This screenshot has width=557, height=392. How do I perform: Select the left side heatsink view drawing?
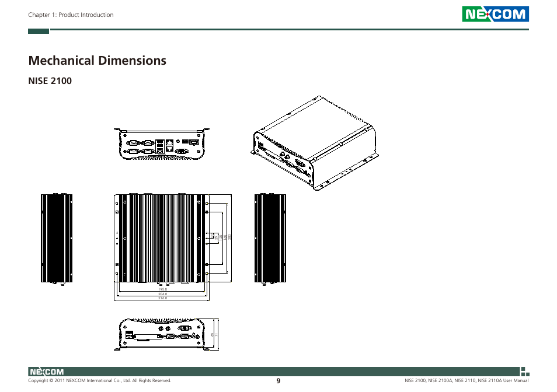[x=55, y=239]
